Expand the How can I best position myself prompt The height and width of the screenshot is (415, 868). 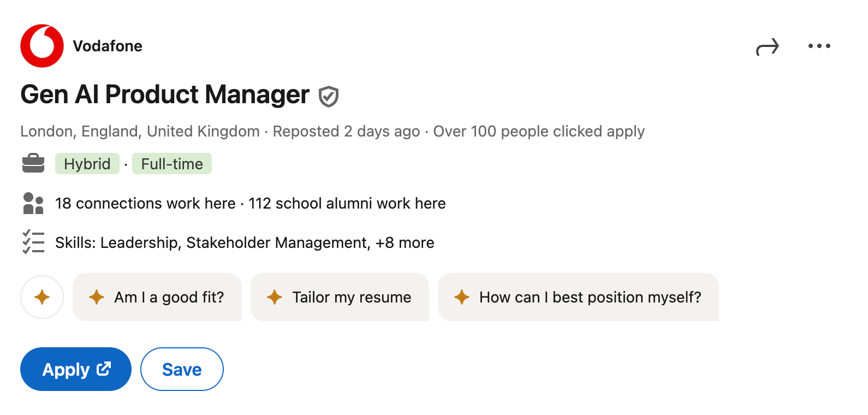coord(578,297)
